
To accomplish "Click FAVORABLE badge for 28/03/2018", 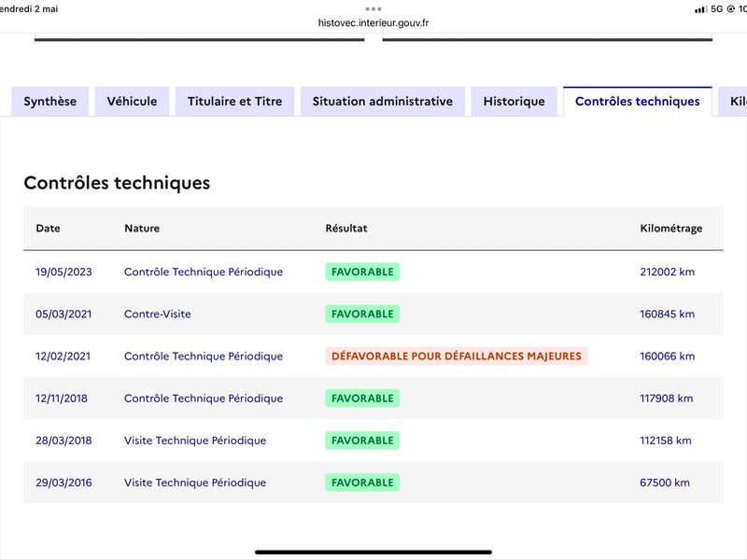I will tap(362, 441).
